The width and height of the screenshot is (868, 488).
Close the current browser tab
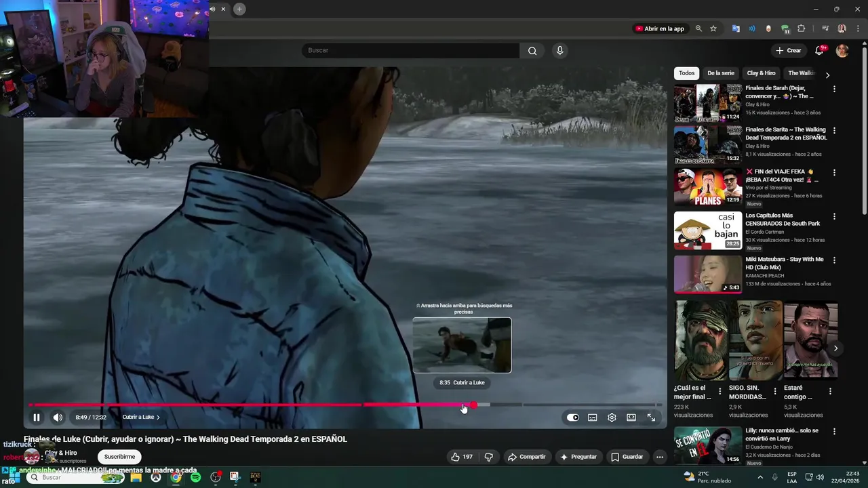(223, 9)
